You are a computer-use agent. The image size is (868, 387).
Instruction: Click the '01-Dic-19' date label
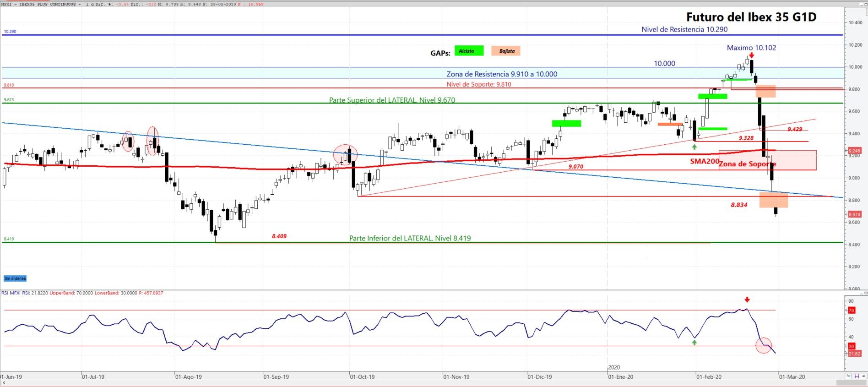(540, 377)
